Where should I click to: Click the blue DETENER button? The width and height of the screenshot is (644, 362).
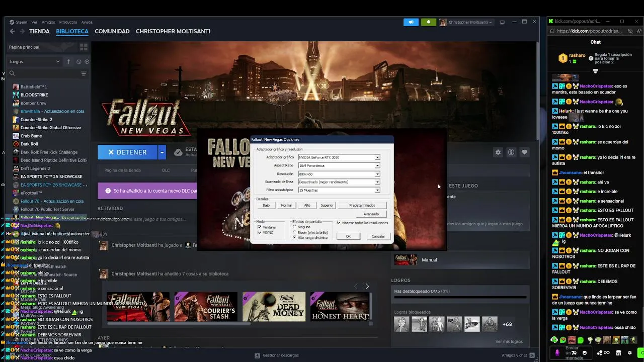pos(128,152)
